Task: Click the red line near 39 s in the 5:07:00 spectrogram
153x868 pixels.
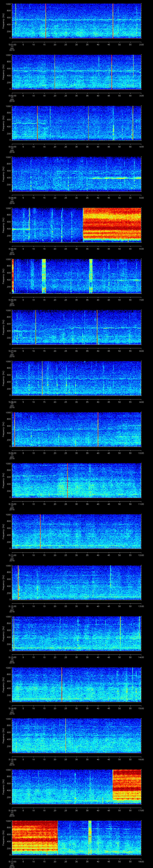Action: [x=97, y=327]
